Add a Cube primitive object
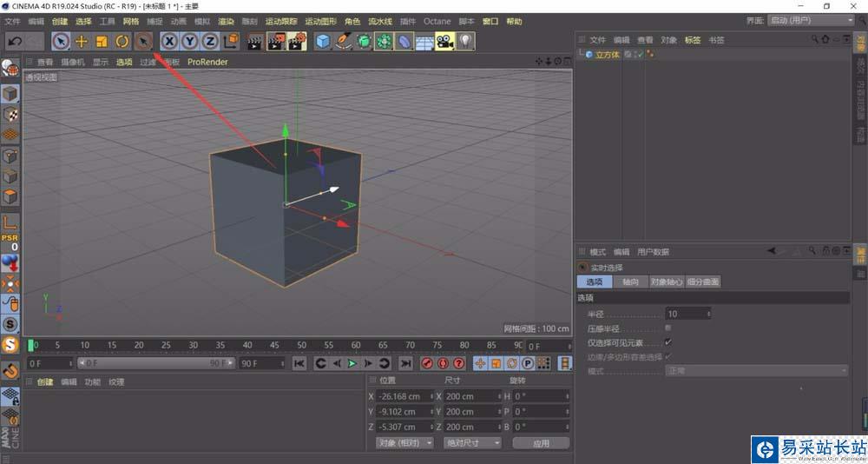 pyautogui.click(x=323, y=41)
